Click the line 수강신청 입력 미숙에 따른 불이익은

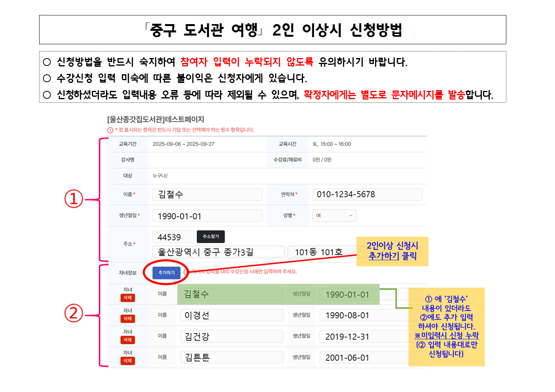point(135,78)
